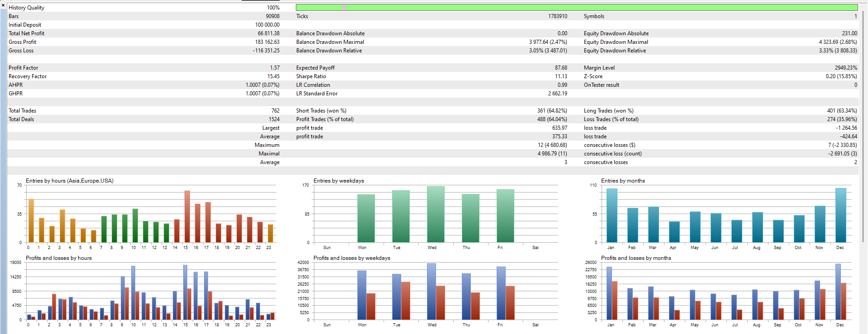Viewport: 868px width, 334px height.
Task: Click the Profits and losses by hours title
Action: coord(58,258)
